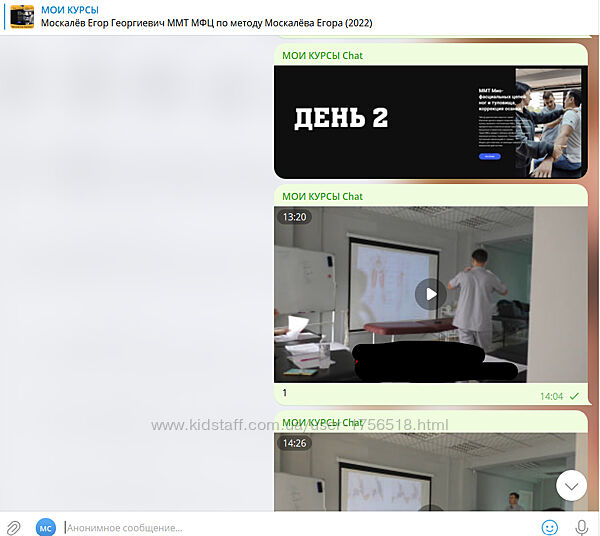Click sender name above the 13:20 video
The image size is (600, 536).
(x=322, y=196)
